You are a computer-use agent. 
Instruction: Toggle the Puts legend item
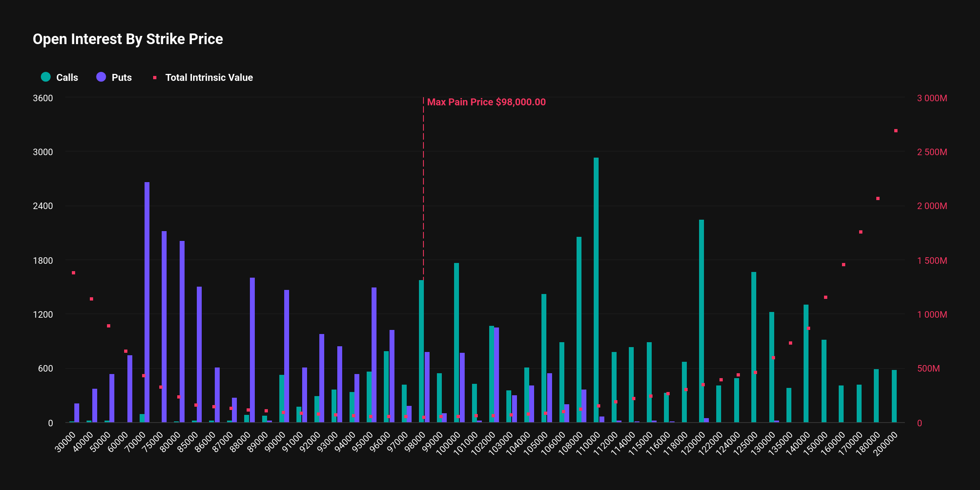coord(121,78)
